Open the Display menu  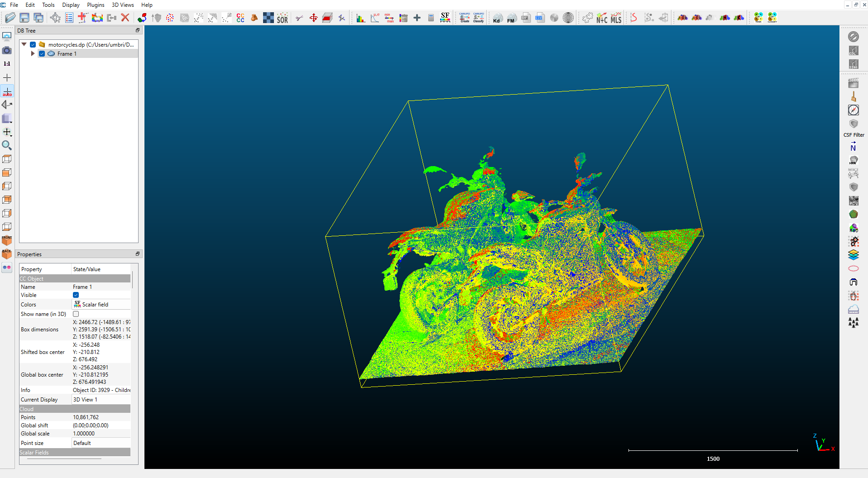pos(71,5)
